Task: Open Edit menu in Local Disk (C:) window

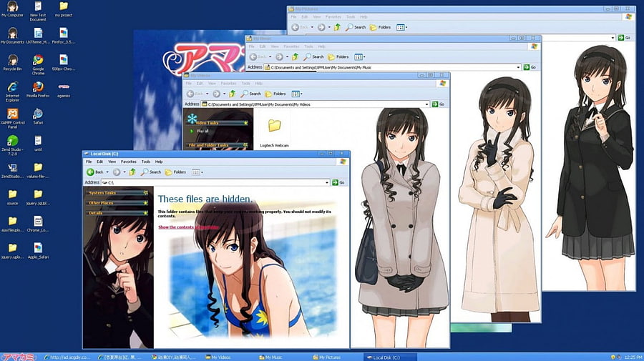Action: tap(99, 162)
